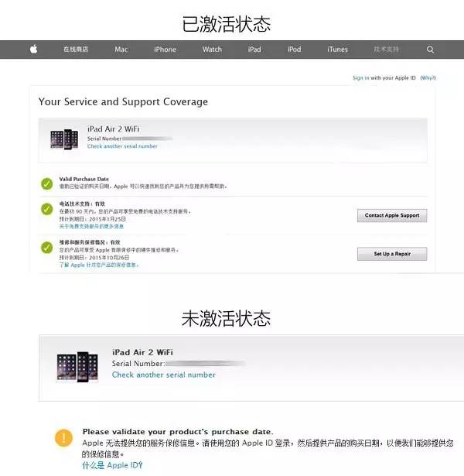
Task: Go to the Mac navigation item
Action: point(121,50)
